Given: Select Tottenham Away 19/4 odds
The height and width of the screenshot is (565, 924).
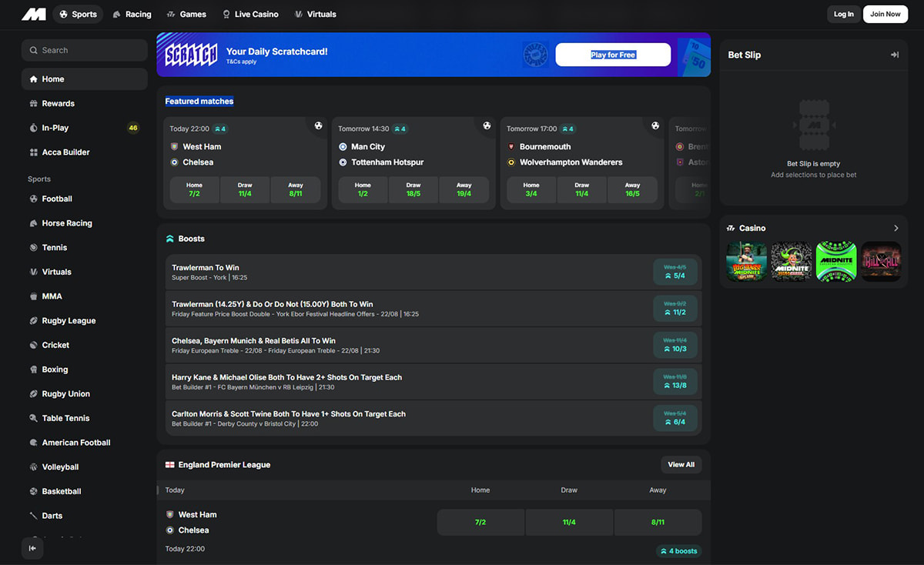Looking at the screenshot, I should (464, 189).
